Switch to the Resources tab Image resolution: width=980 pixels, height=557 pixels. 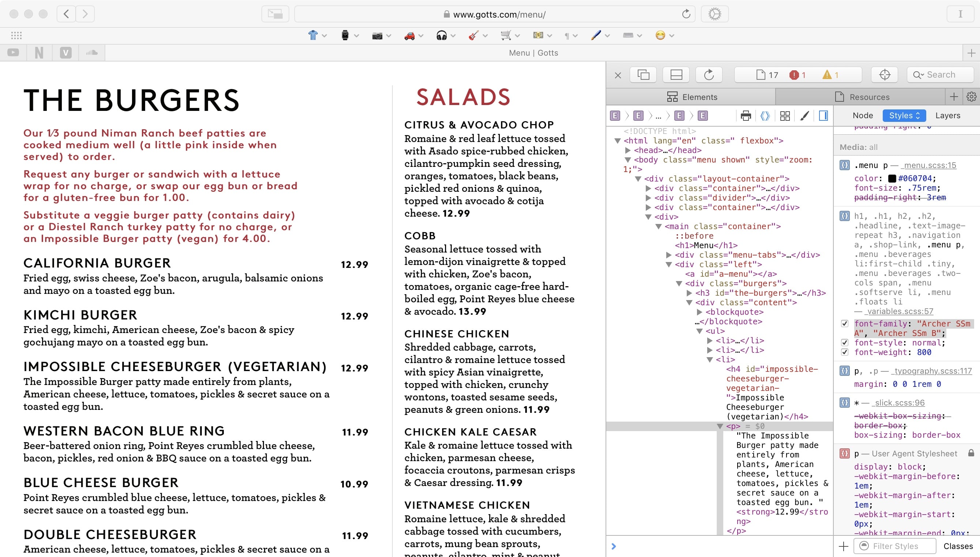862,97
